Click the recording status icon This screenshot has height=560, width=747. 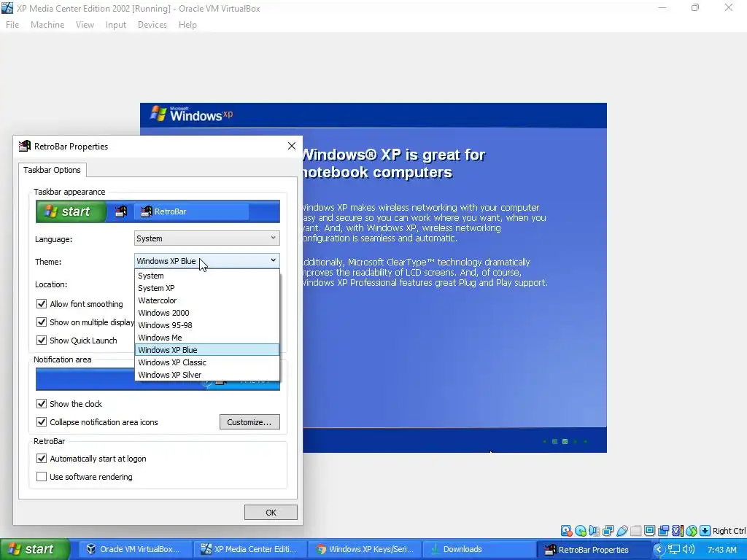click(x=663, y=531)
